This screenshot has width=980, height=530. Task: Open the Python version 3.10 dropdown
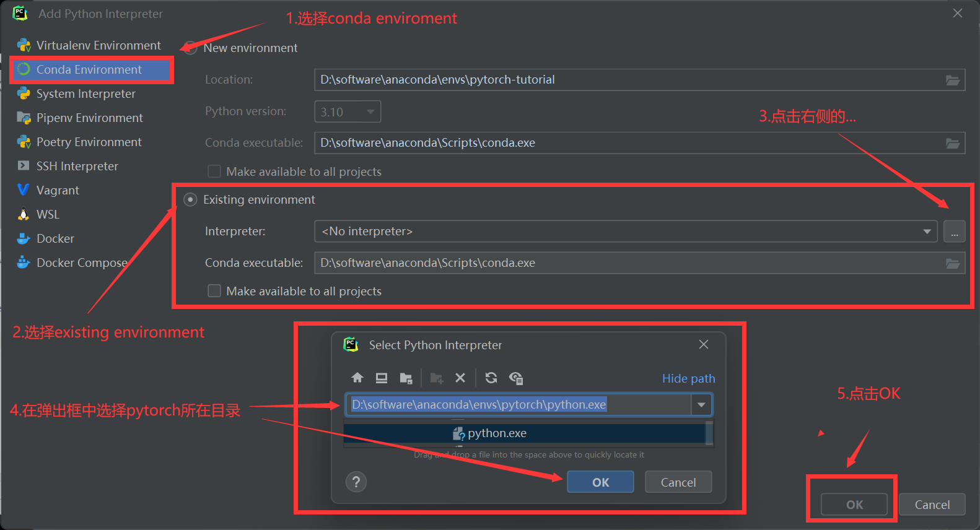pos(348,111)
